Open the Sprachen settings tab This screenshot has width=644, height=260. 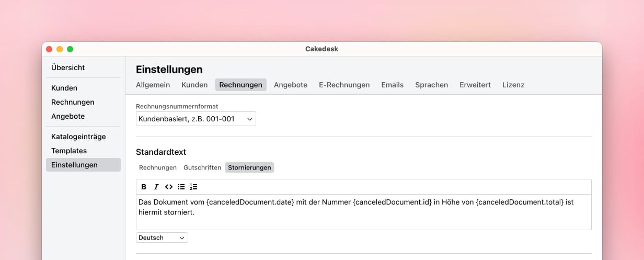[x=431, y=85]
